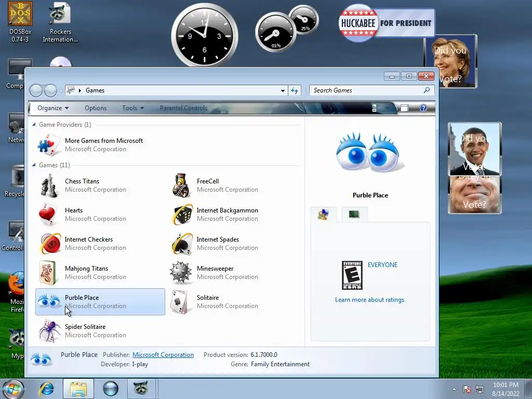532x399 pixels.
Task: Select the Mahjong Titans tile icon
Action: coord(47,272)
